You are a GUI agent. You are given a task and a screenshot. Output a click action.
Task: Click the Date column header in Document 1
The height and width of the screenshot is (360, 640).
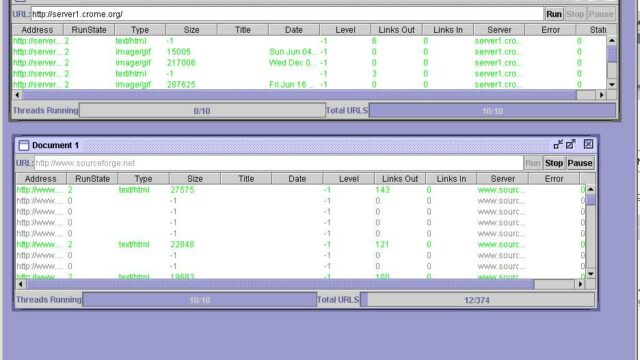[x=297, y=179]
